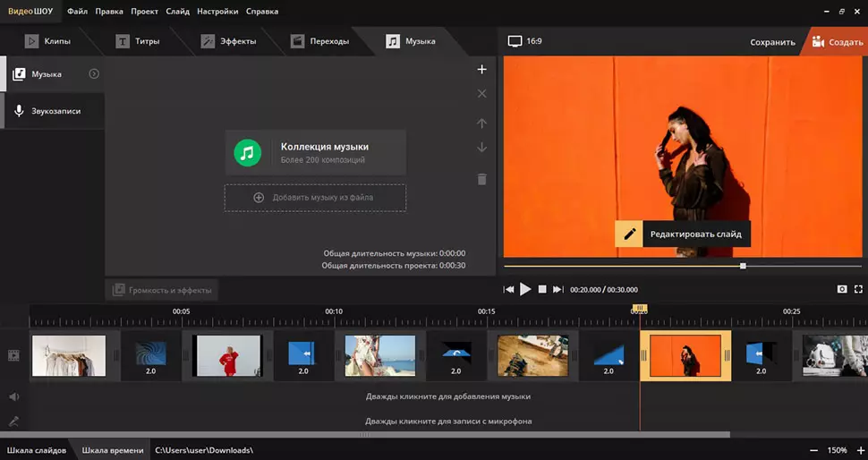
Task: Move track down with the arrow icon
Action: [x=481, y=148]
